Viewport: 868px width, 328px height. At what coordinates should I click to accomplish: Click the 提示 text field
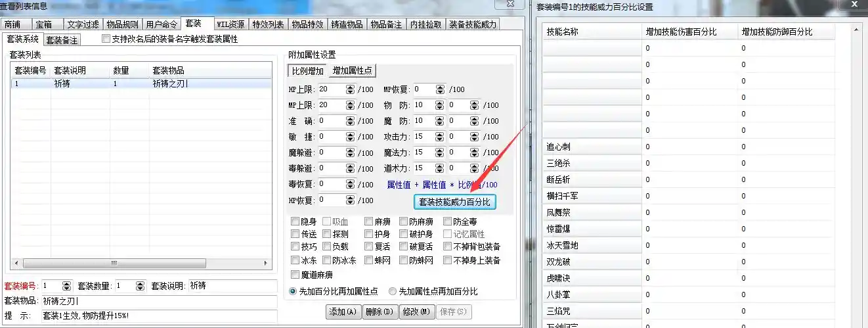tap(159, 316)
